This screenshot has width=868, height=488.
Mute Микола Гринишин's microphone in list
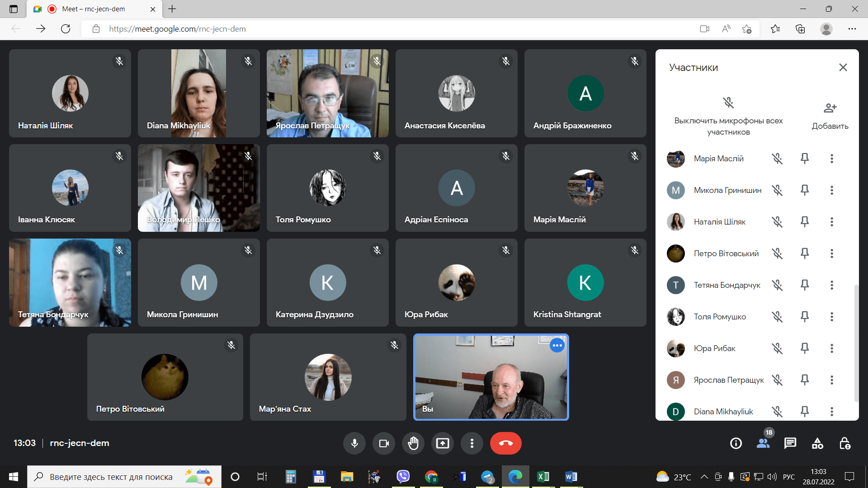pos(777,190)
